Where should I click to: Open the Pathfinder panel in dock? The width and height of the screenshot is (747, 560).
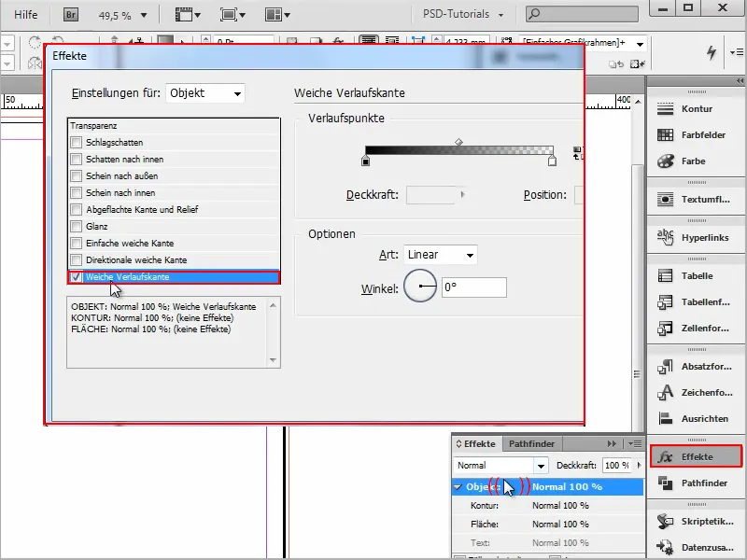click(x=696, y=483)
